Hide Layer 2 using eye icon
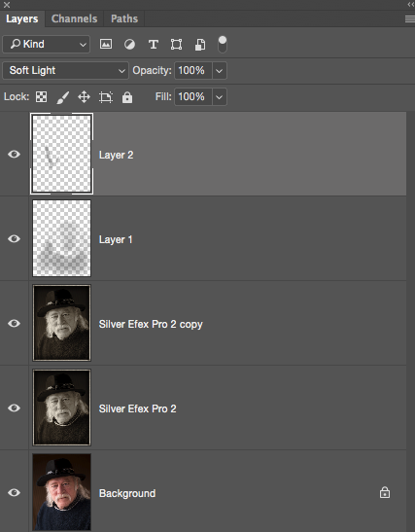 14,155
